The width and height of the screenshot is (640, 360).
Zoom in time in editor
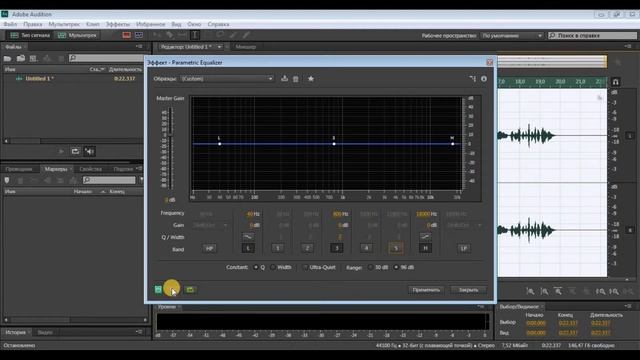[558, 291]
